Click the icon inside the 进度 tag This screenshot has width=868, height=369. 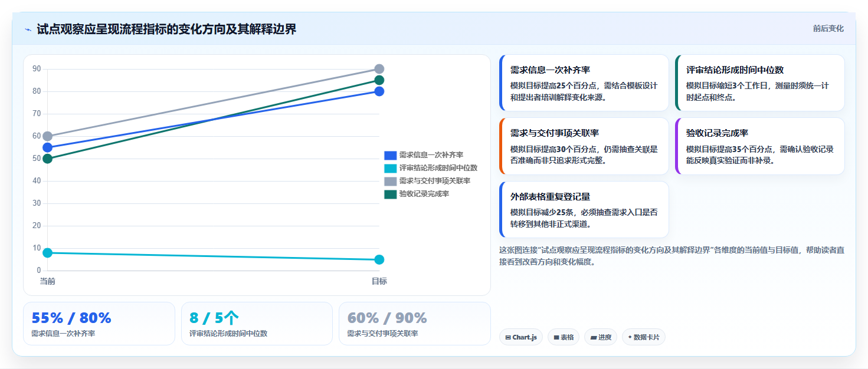[x=594, y=338]
